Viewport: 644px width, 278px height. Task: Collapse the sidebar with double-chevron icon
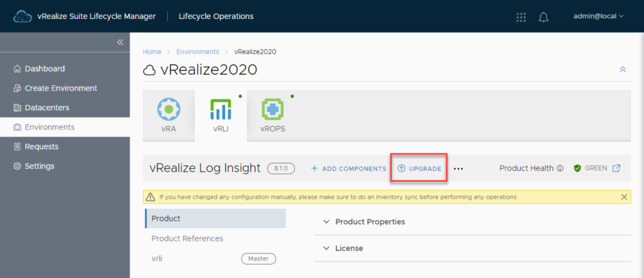(x=120, y=42)
